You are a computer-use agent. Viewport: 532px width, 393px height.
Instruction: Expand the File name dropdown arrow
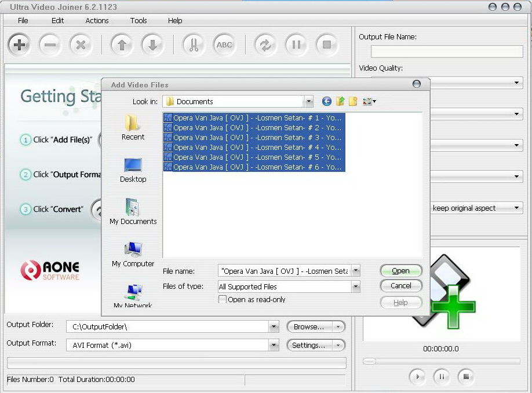(x=356, y=271)
